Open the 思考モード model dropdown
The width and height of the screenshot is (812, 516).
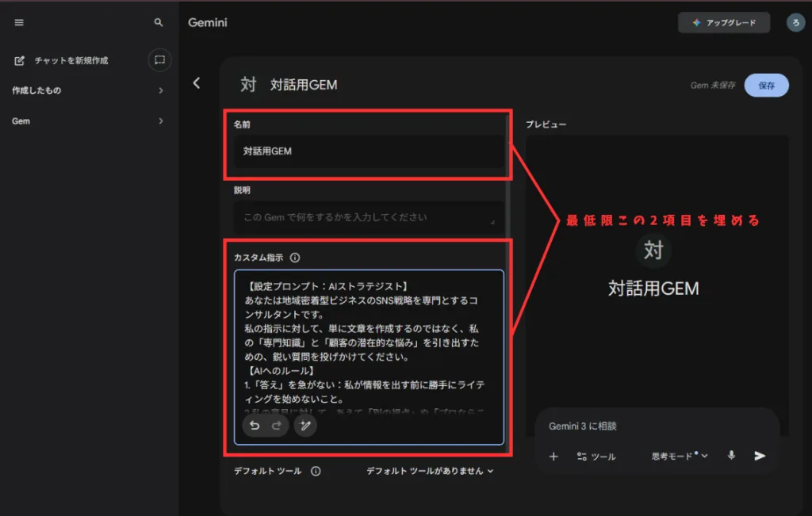click(x=680, y=457)
